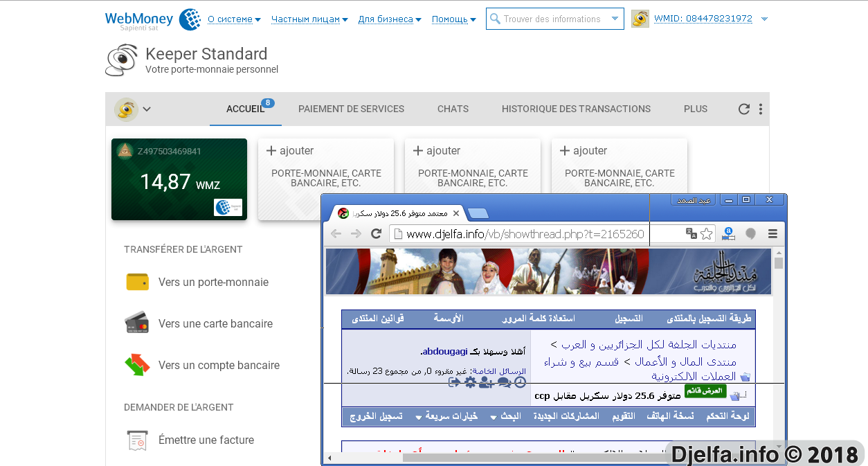The width and height of the screenshot is (868, 466).
Task: Click the chat bubbles icon under the username
Action: (504, 382)
